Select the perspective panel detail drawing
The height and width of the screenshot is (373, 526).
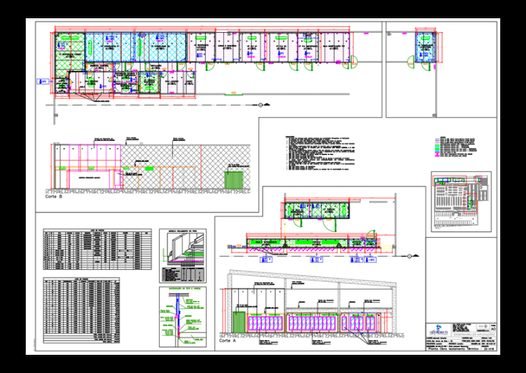click(183, 256)
